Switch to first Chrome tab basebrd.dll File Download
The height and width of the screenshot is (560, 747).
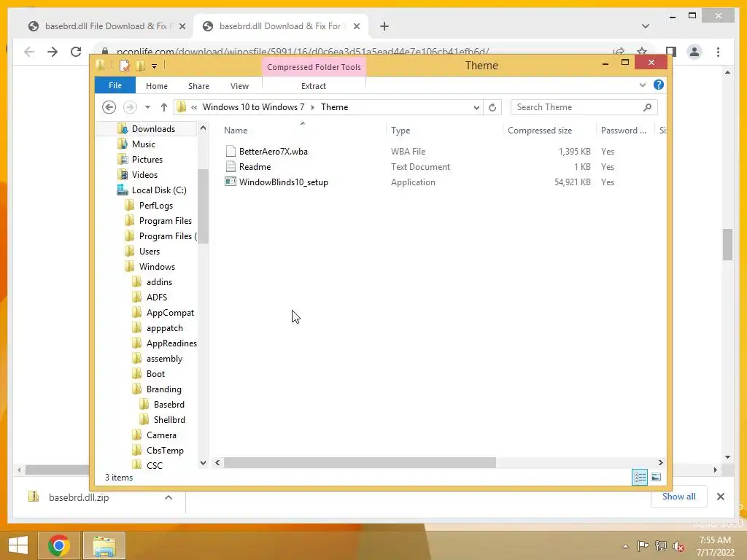click(106, 26)
